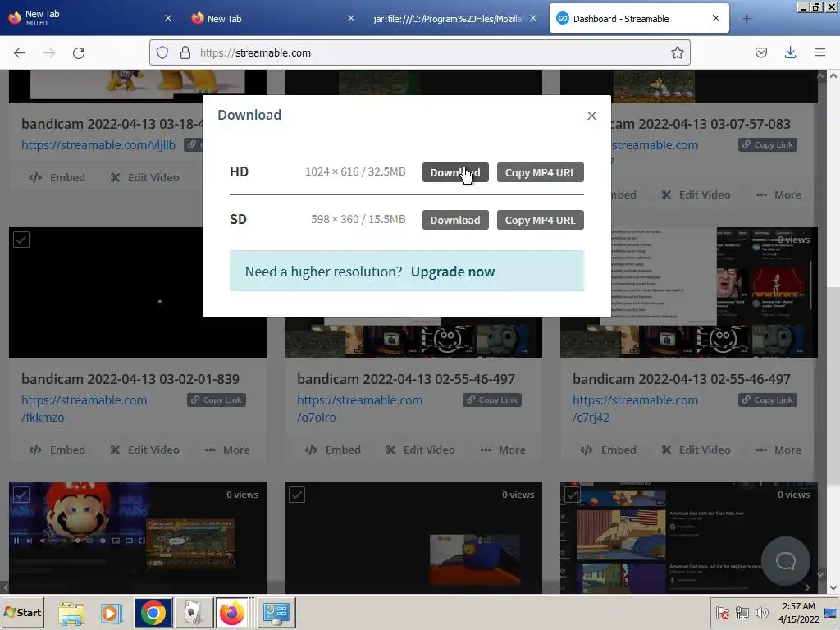Click the volume speaker tray icon

point(761,613)
